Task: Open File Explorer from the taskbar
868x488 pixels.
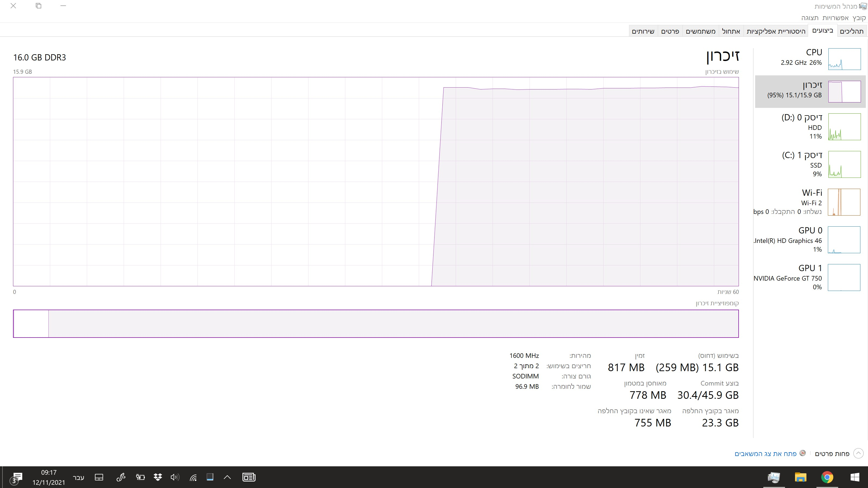Action: pos(800,477)
